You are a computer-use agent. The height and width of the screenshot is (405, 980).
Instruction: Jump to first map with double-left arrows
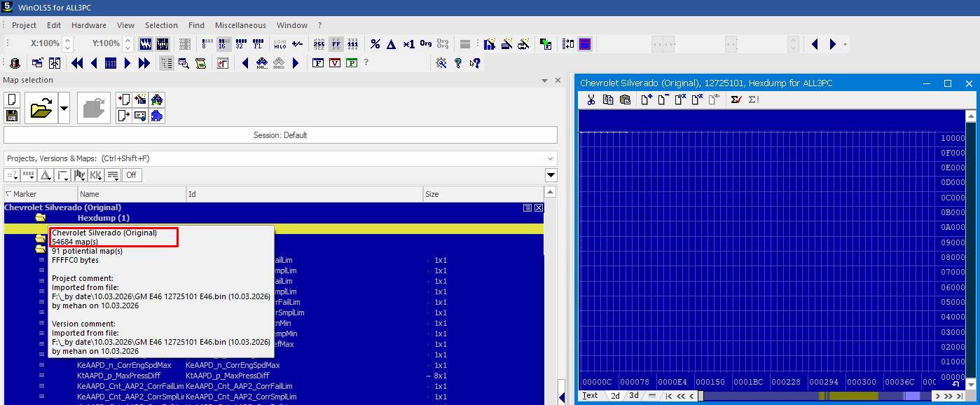click(77, 63)
